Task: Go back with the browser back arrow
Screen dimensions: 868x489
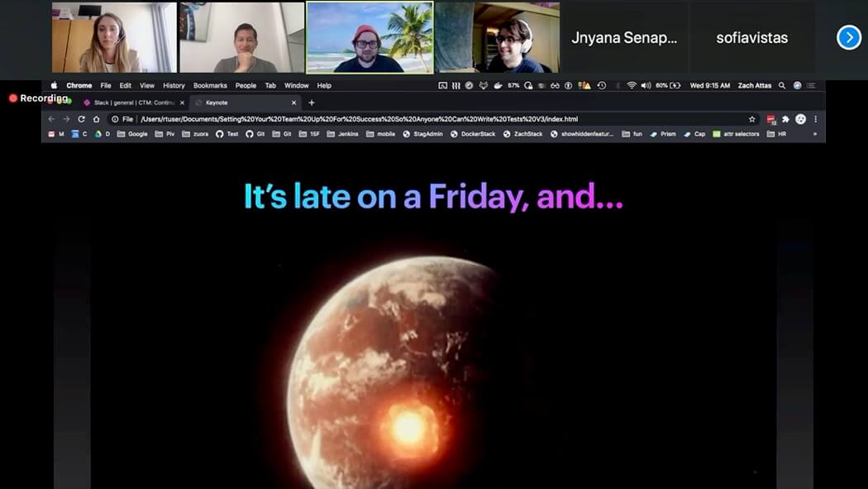Action: [51, 119]
